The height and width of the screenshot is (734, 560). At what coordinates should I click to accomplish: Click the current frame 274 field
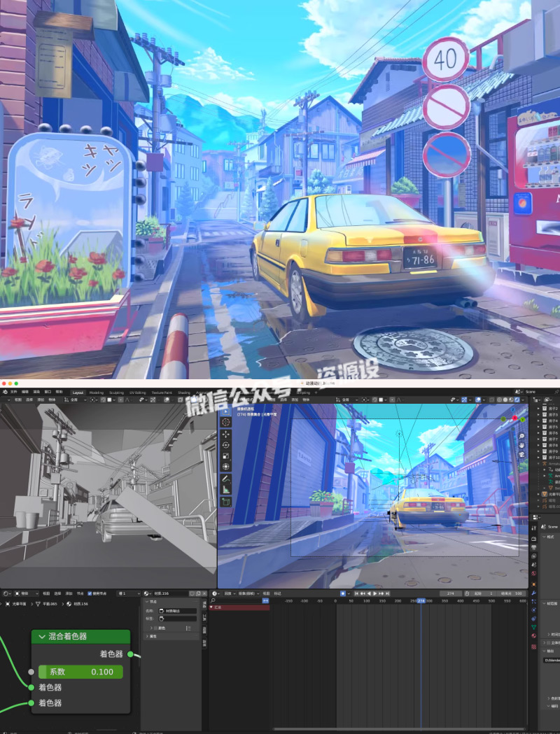pos(451,593)
